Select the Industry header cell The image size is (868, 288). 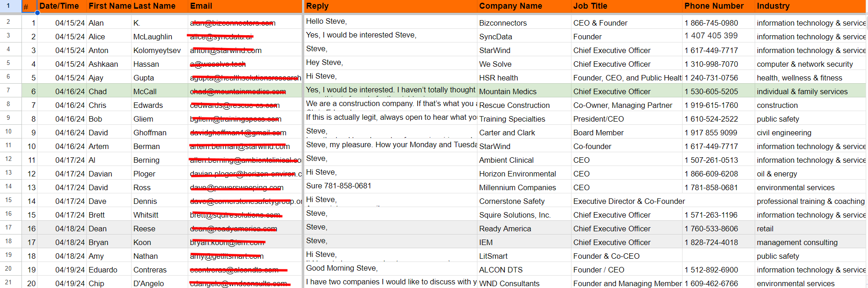click(810, 6)
